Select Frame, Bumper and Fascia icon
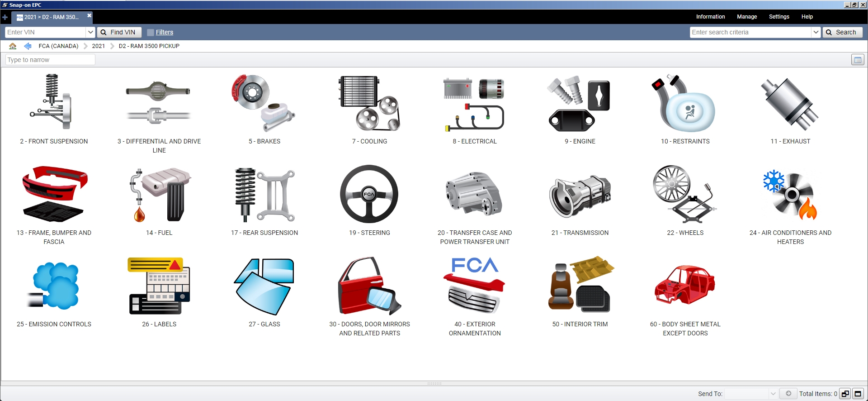868x401 pixels. (54, 195)
